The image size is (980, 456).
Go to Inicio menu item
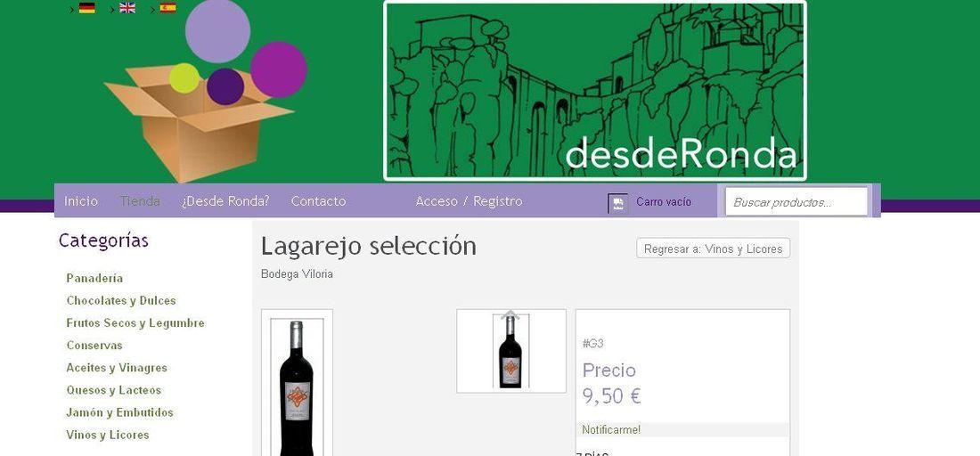coord(81,201)
